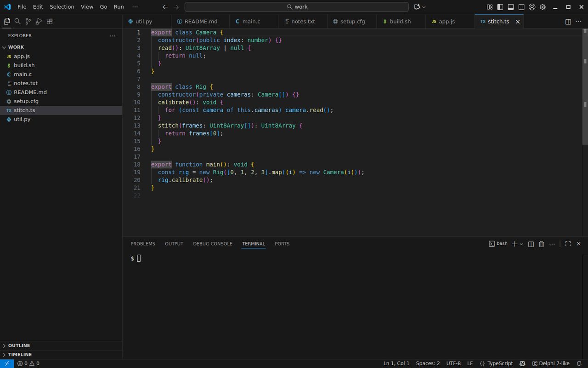Image resolution: width=588 pixels, height=368 pixels.
Task: Open the Search view icon
Action: click(x=17, y=21)
